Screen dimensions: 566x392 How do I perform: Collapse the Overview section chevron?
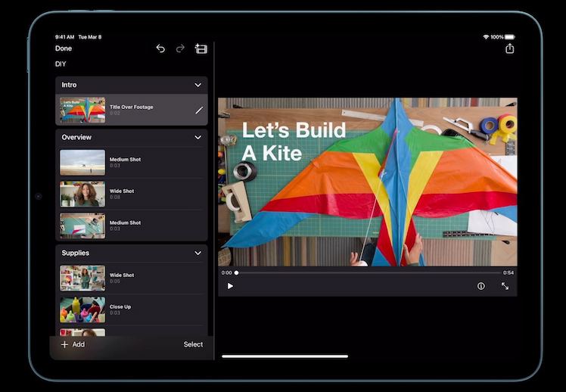pyautogui.click(x=197, y=137)
